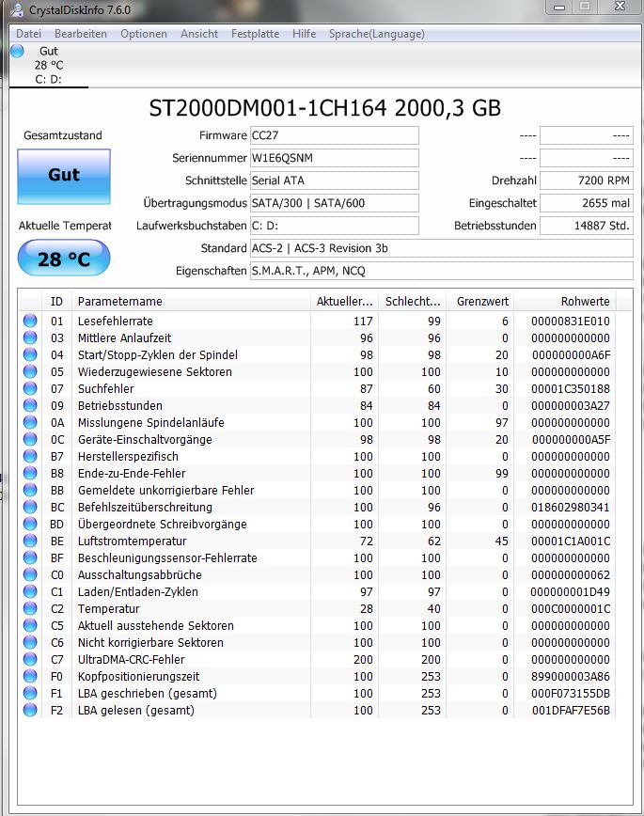Click status orb for Aktuell ausstehende Sektoren

pos(30,625)
